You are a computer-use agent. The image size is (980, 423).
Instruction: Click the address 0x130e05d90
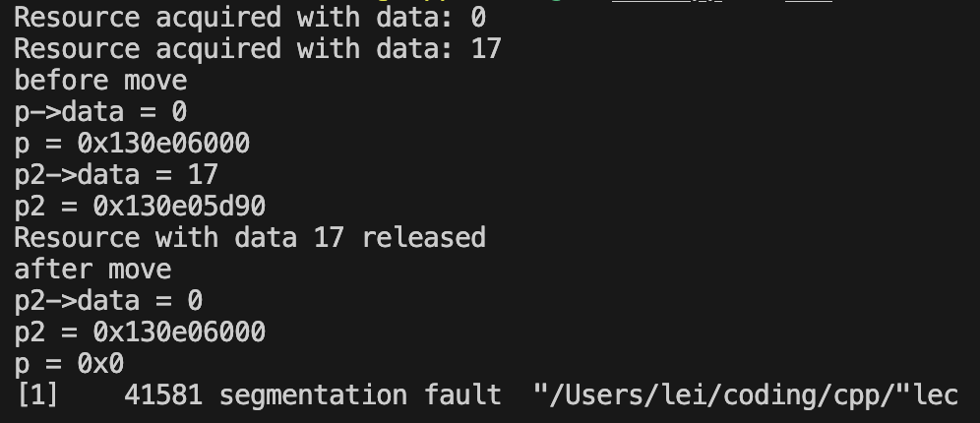[179, 207]
